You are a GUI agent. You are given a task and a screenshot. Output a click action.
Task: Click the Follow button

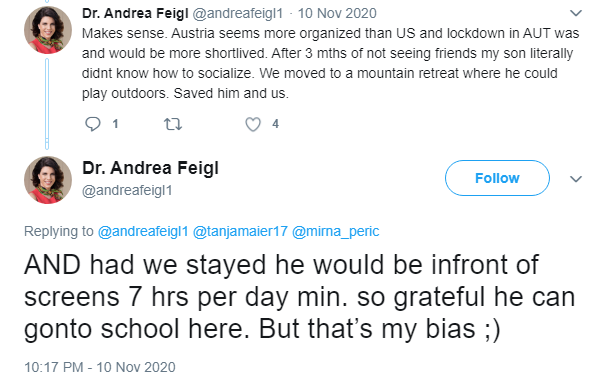click(497, 178)
